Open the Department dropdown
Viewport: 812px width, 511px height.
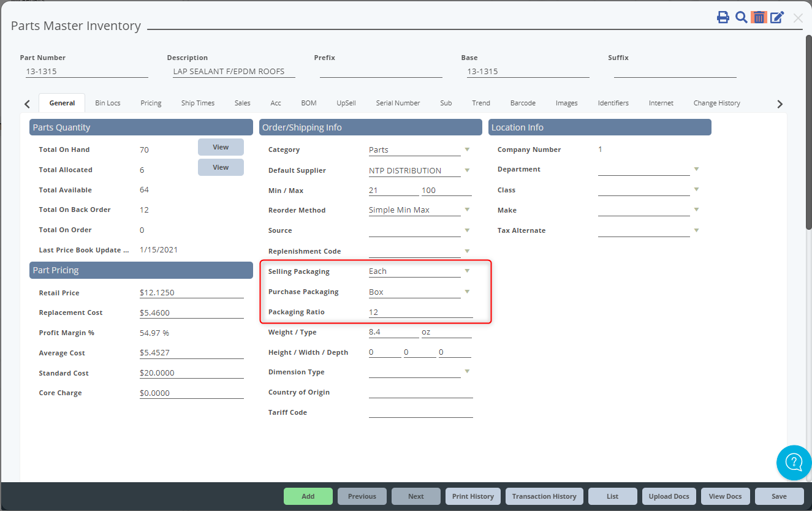[696, 169]
